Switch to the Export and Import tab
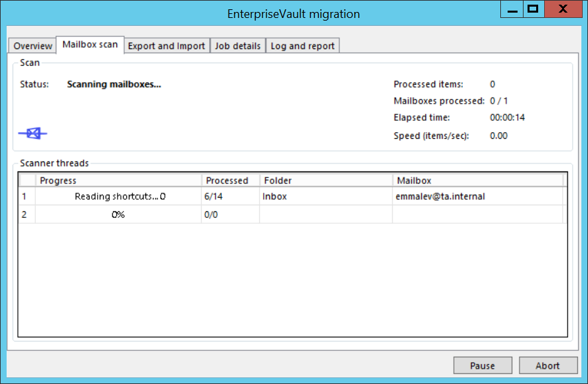This screenshot has height=384, width=588. click(166, 46)
